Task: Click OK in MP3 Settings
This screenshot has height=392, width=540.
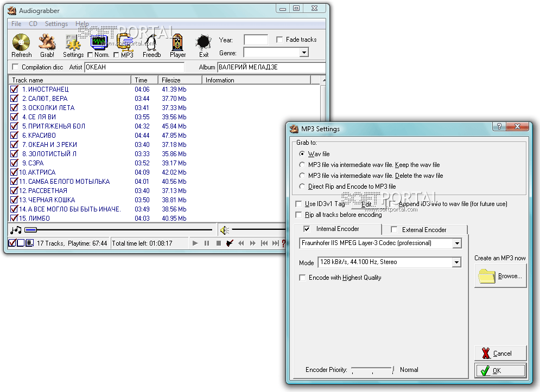Action: [500, 371]
